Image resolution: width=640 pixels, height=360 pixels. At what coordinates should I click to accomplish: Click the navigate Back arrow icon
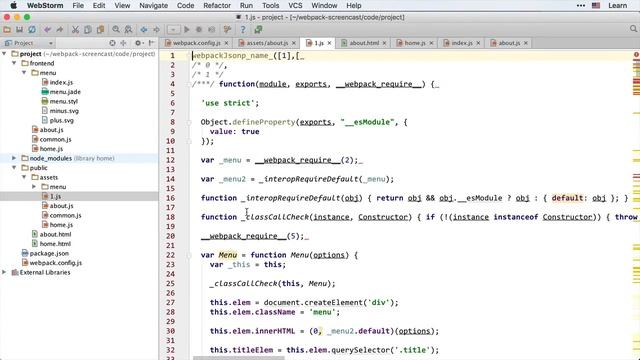(144, 29)
